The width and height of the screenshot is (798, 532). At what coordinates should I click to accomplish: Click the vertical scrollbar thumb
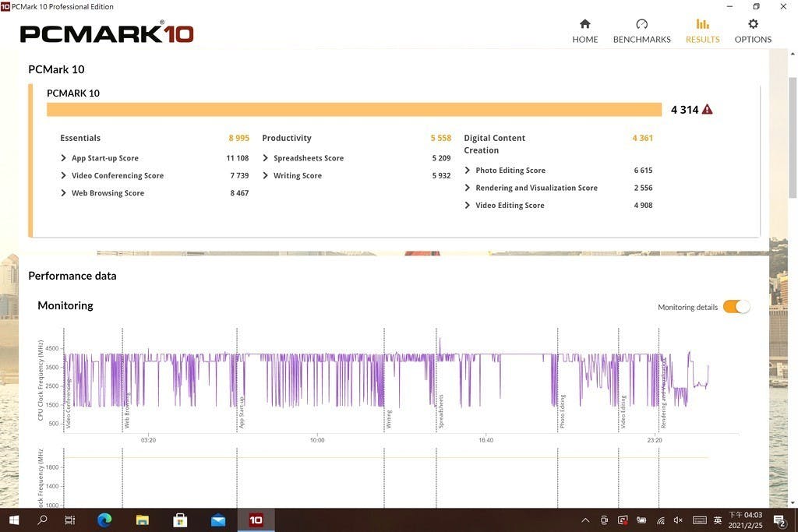click(x=793, y=137)
